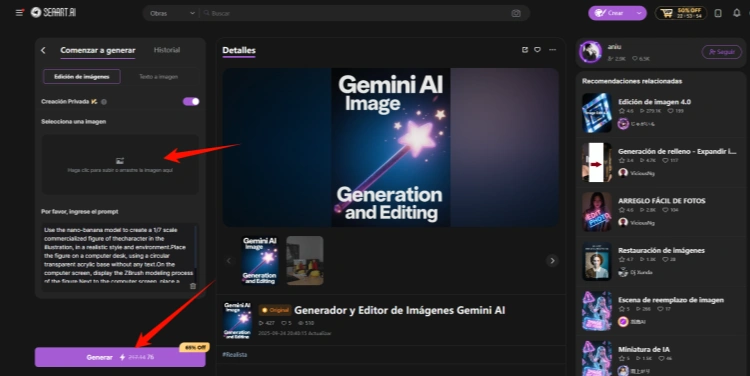
Task: Open the more options ellipsis
Action: pyautogui.click(x=552, y=50)
